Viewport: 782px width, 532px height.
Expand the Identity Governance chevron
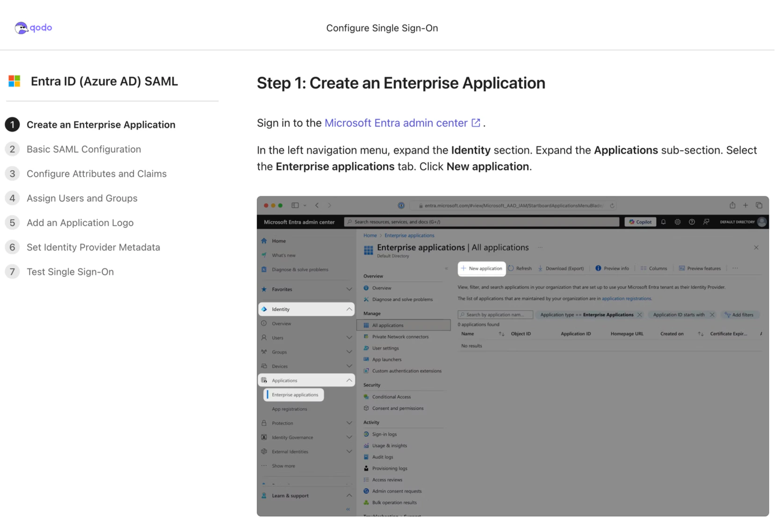point(349,438)
